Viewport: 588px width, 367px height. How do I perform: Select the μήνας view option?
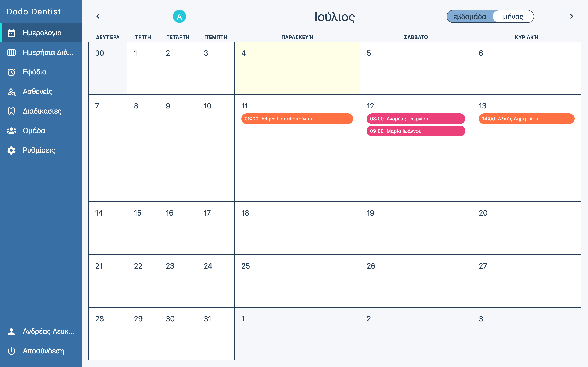pyautogui.click(x=513, y=17)
